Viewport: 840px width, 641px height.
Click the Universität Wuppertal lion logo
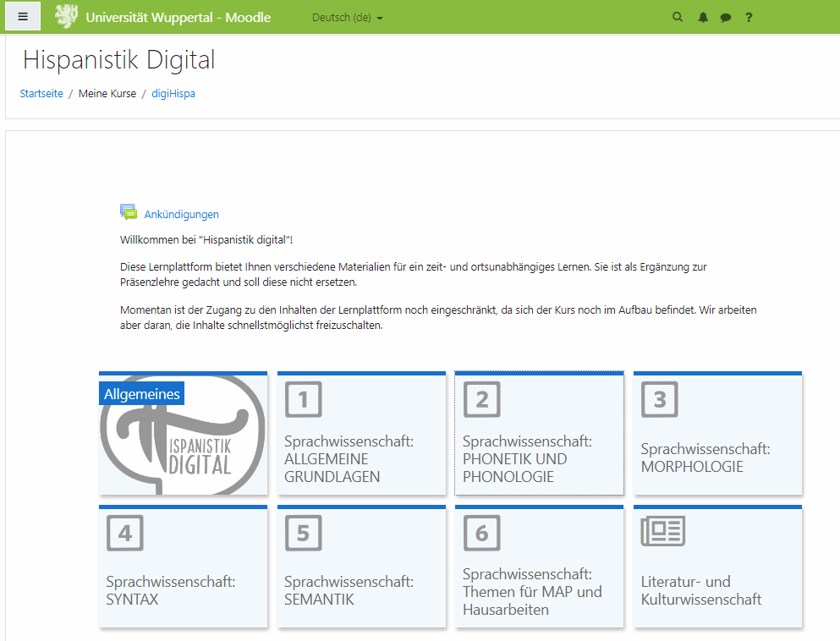(x=67, y=17)
